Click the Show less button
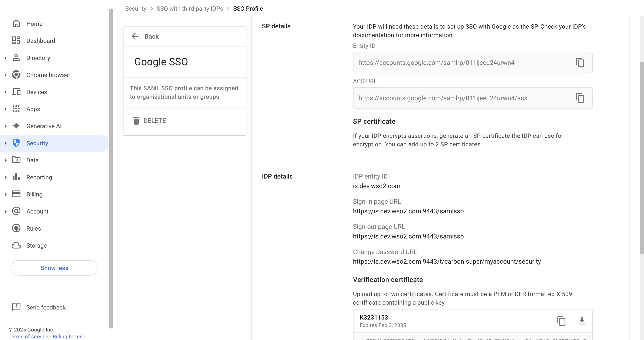 click(54, 268)
